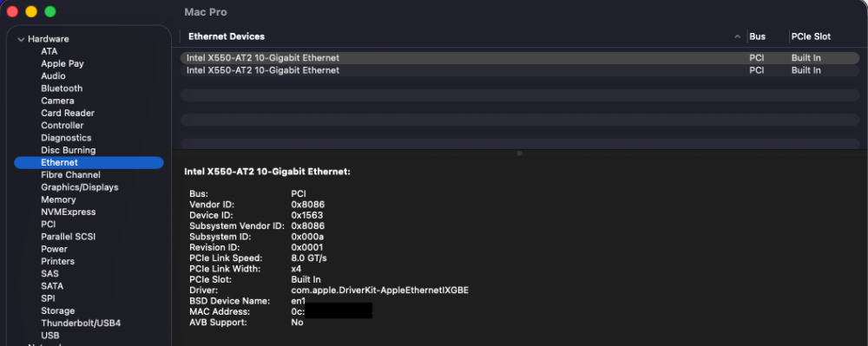
Task: Select PCI in the sidebar
Action: [48, 225]
